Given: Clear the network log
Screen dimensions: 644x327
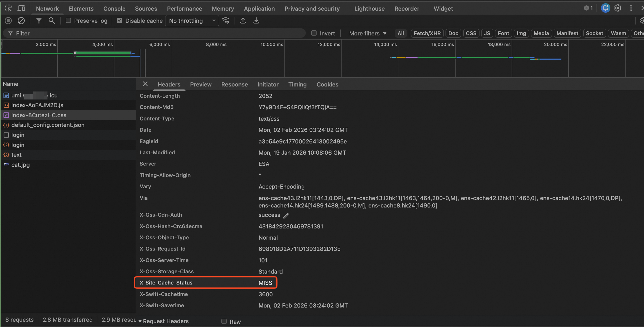Looking at the screenshot, I should pyautogui.click(x=21, y=21).
